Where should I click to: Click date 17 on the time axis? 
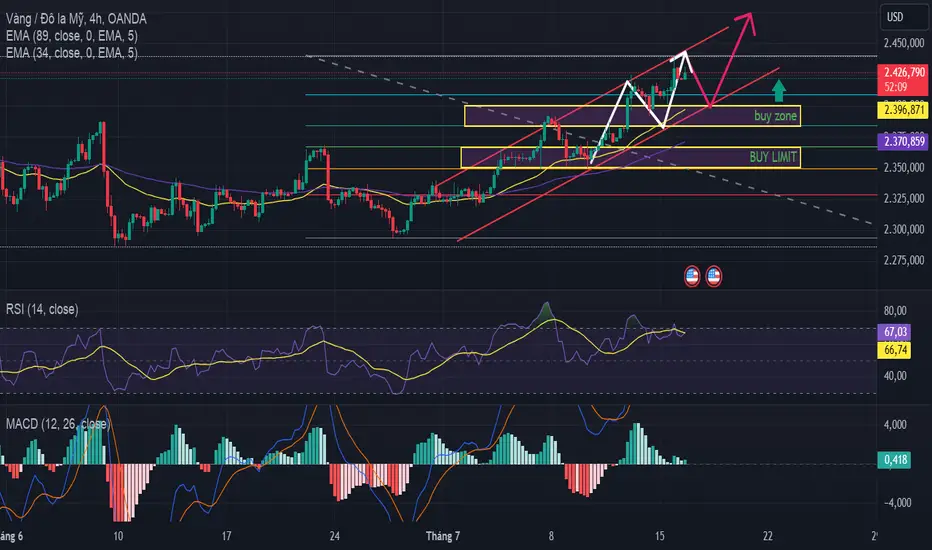226,536
